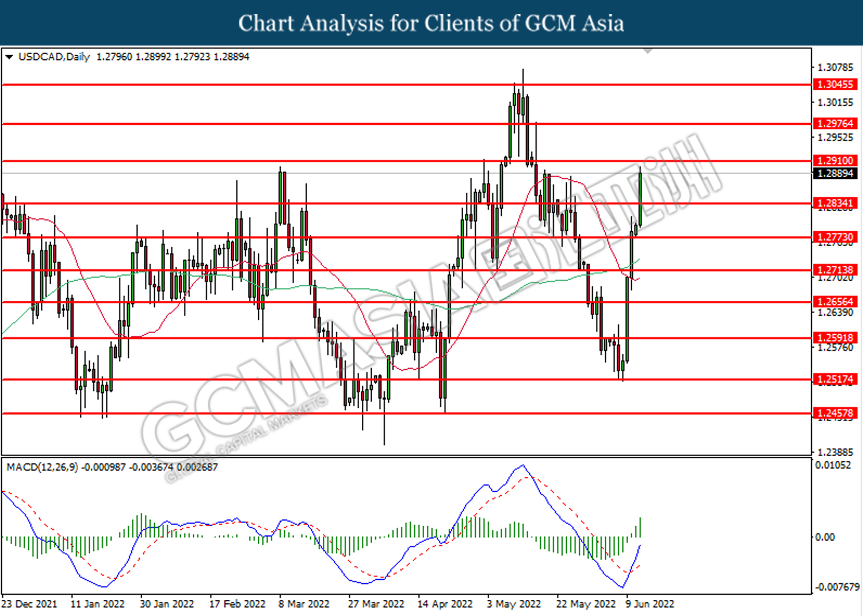Screen dimensions: 863x616
Task: Select the 1.24578 red price level label
Action: (835, 413)
